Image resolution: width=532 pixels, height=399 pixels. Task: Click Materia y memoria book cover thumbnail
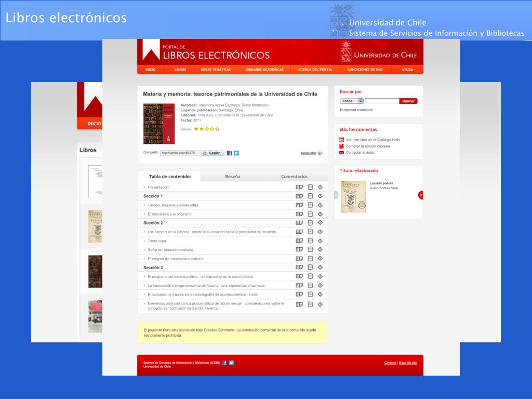[159, 124]
